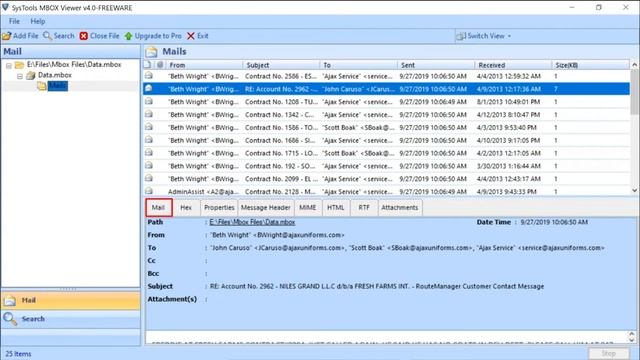The image size is (640, 360).
Task: Click the envelope icon of Contract No. 1715 row
Action: click(x=149, y=153)
